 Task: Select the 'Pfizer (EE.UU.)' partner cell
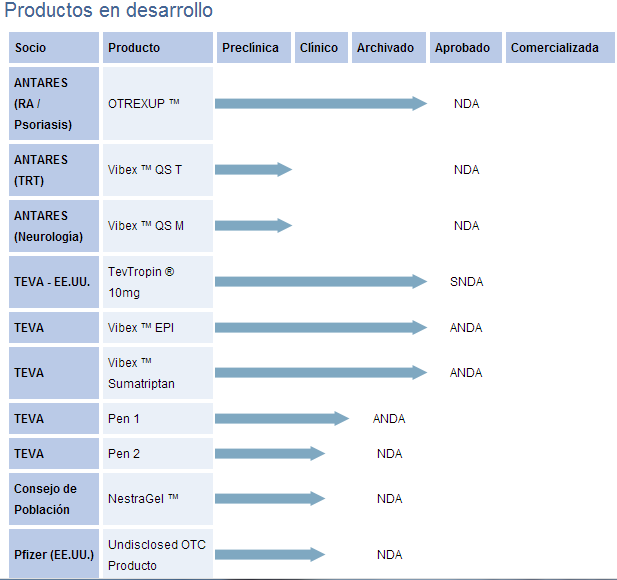(54, 554)
